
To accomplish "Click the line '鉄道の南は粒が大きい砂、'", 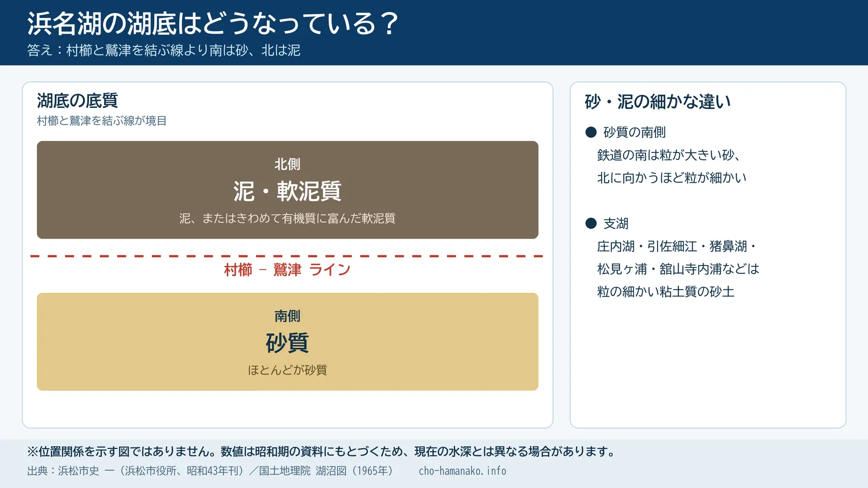I will tap(669, 155).
